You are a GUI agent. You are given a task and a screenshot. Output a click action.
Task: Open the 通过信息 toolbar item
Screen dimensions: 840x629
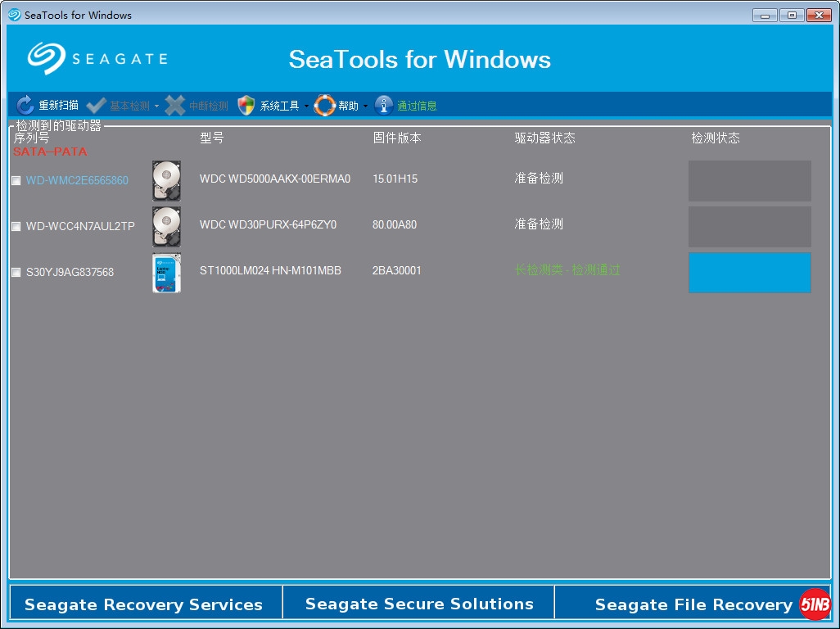click(417, 106)
